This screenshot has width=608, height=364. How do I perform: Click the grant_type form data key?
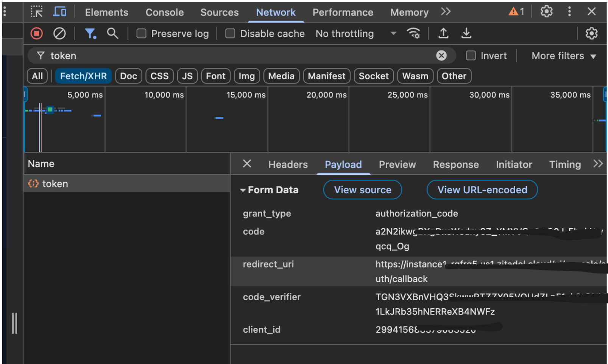click(267, 213)
